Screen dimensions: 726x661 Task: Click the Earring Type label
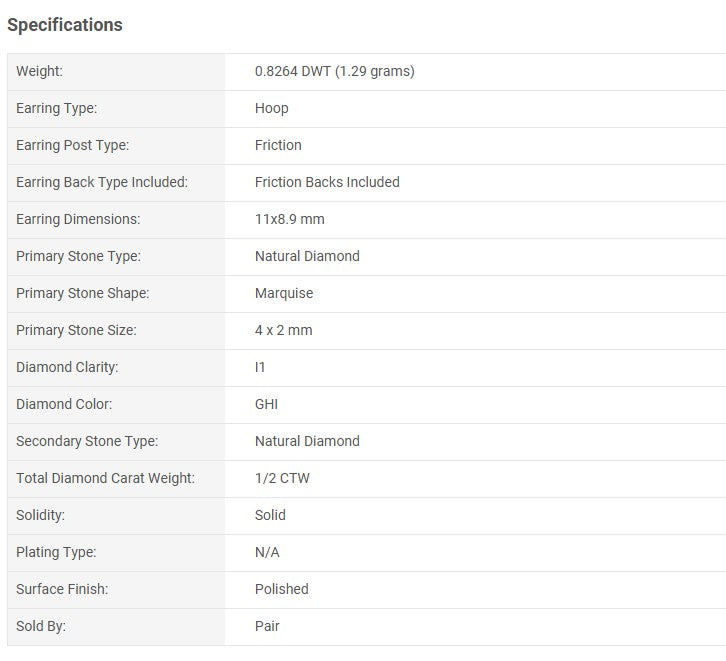(x=56, y=108)
